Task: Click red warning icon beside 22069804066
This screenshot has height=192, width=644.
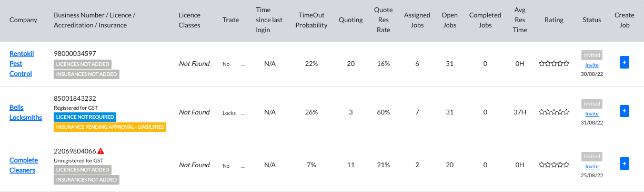Action: pyautogui.click(x=101, y=151)
